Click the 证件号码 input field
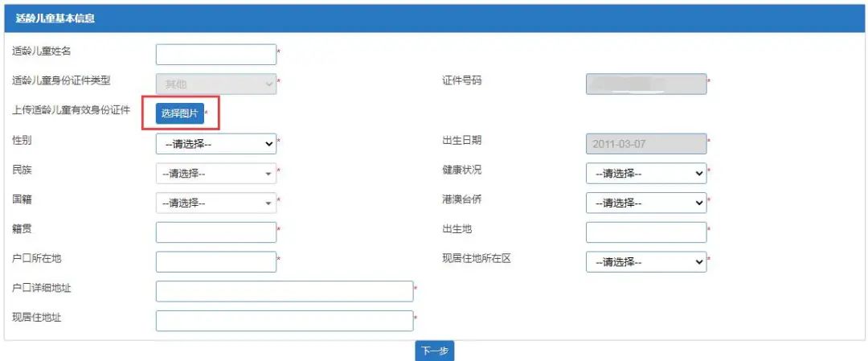 click(x=645, y=84)
